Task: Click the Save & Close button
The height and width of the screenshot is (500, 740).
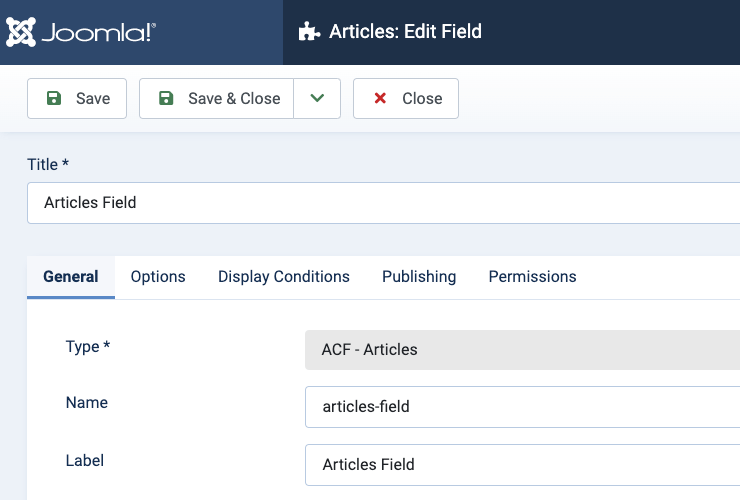Action: click(217, 98)
